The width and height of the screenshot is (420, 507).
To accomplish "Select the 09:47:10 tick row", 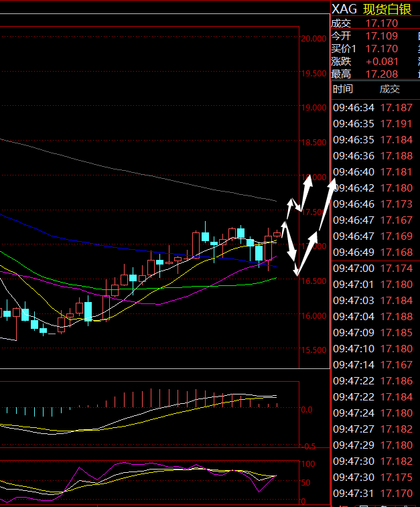I will (x=373, y=348).
